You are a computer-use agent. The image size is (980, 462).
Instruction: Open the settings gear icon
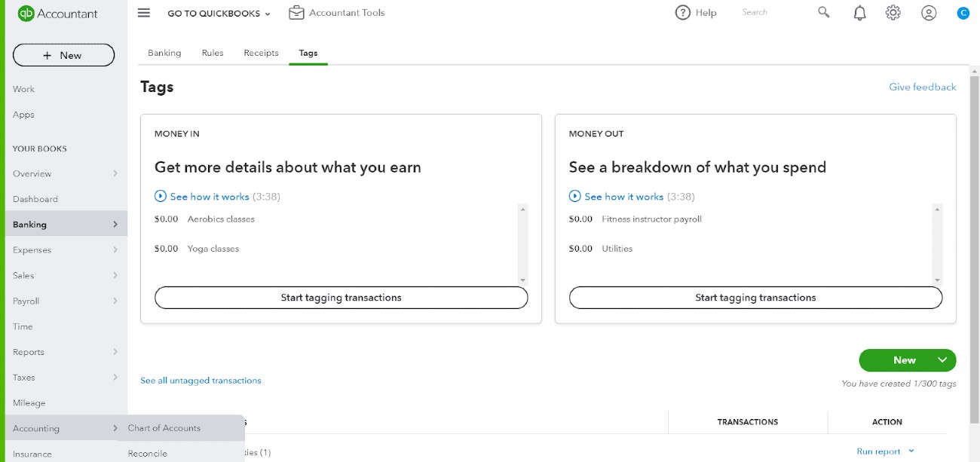pos(893,13)
